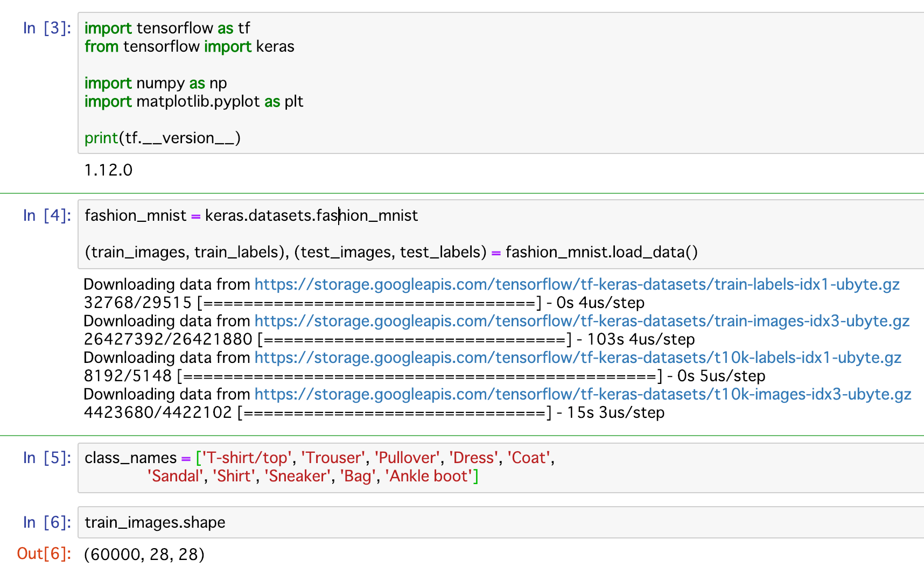Open the train-images-idx3-ubyte.gz download link
Viewport: 924px width, 574px height.
tap(582, 321)
